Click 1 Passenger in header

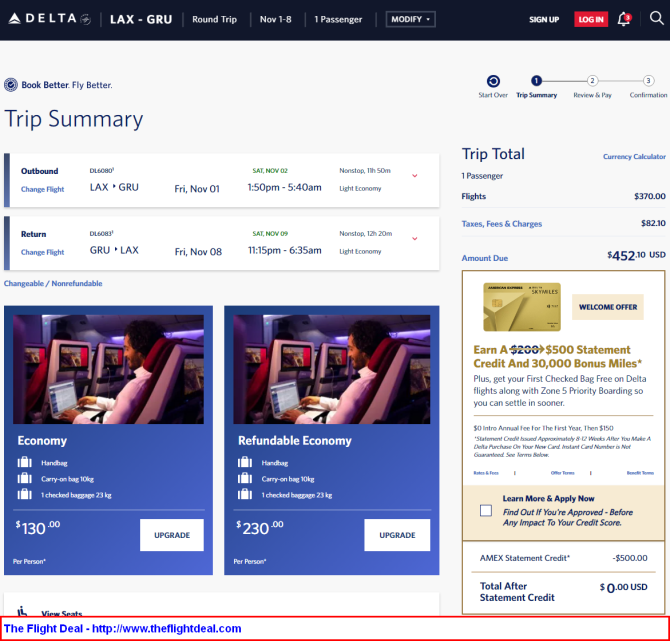point(338,19)
